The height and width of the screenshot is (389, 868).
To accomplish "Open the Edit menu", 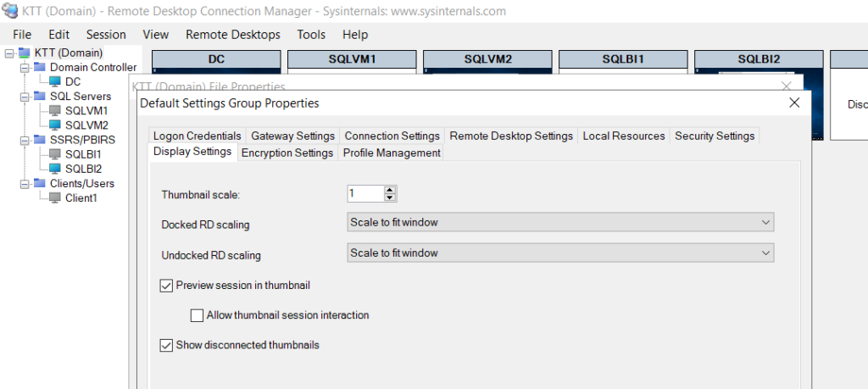I will pyautogui.click(x=58, y=34).
